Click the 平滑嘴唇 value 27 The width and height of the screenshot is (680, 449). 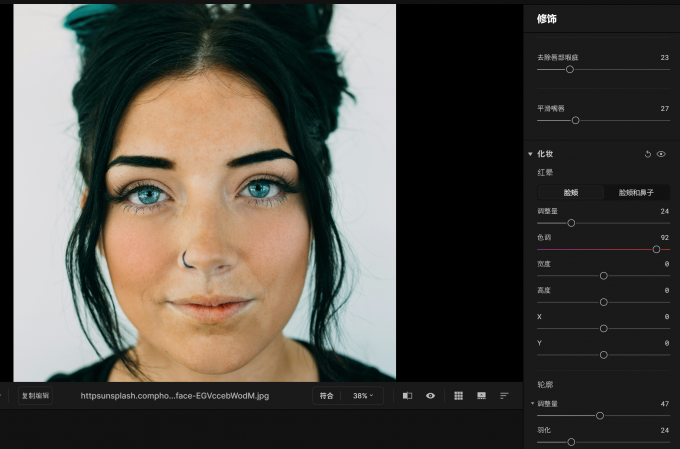(x=665, y=108)
